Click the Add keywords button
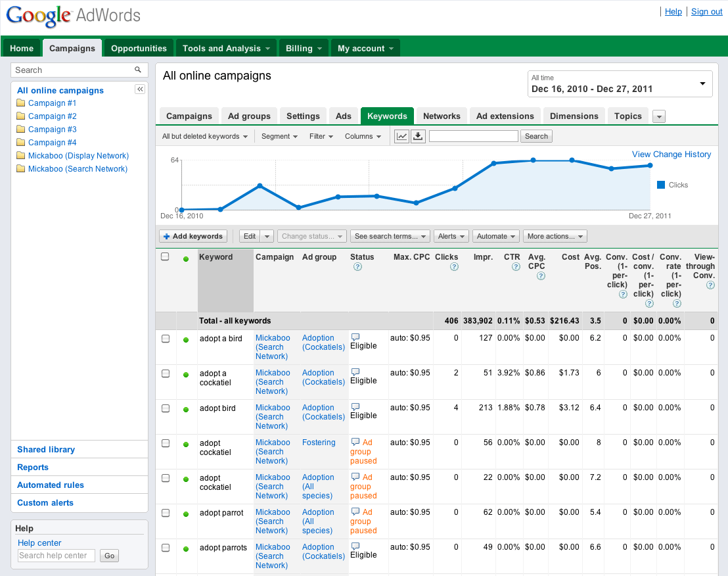The width and height of the screenshot is (728, 576). (193, 237)
